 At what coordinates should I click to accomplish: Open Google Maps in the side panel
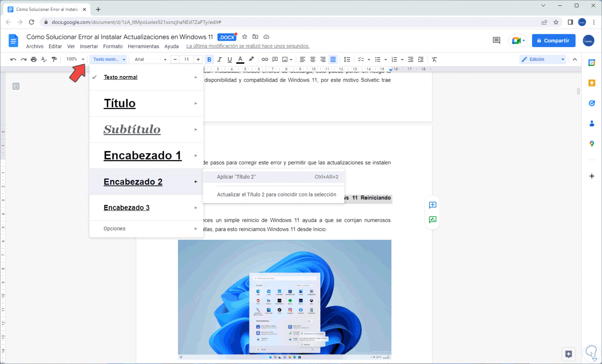tap(592, 144)
